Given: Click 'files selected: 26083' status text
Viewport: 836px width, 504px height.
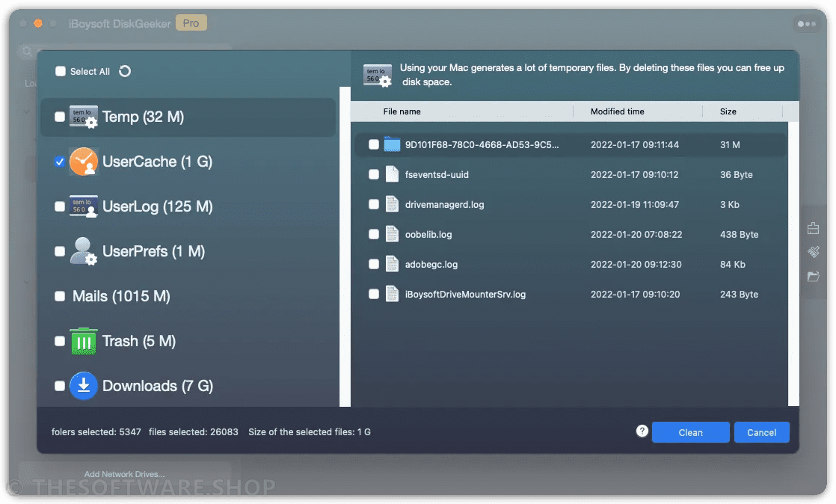Looking at the screenshot, I should (194, 431).
